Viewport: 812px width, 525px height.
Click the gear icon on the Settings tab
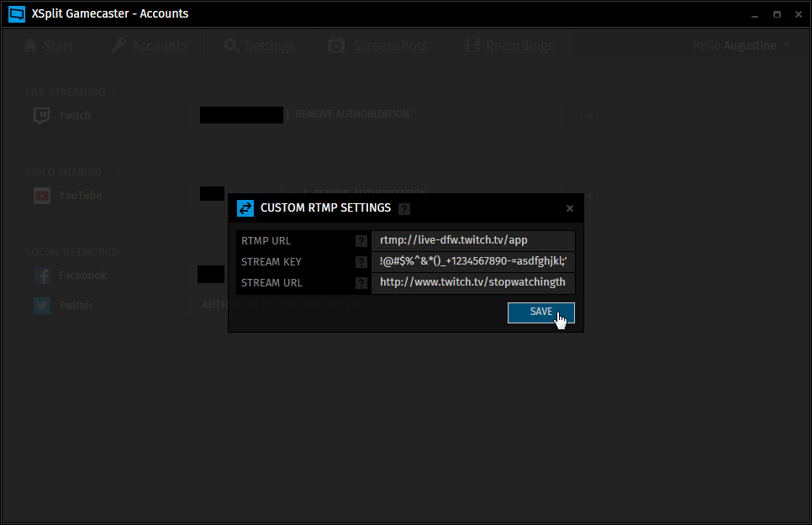pyautogui.click(x=231, y=45)
